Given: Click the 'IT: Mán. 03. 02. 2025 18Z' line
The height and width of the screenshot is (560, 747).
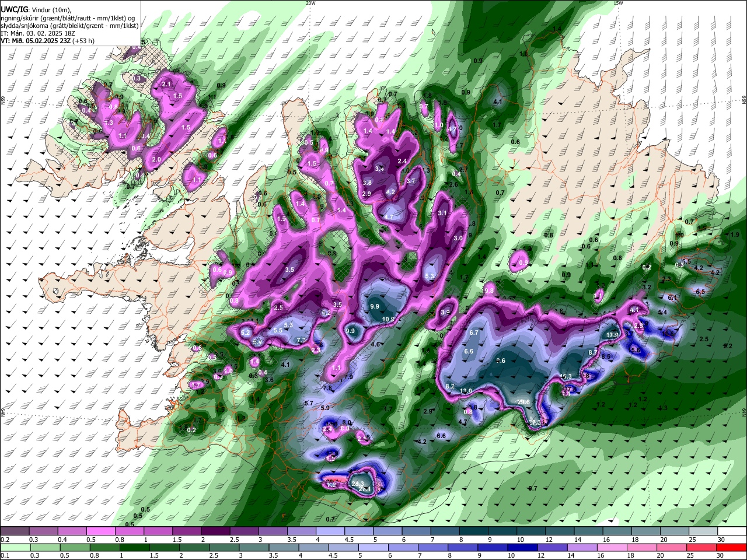Looking at the screenshot, I should 37,33.
